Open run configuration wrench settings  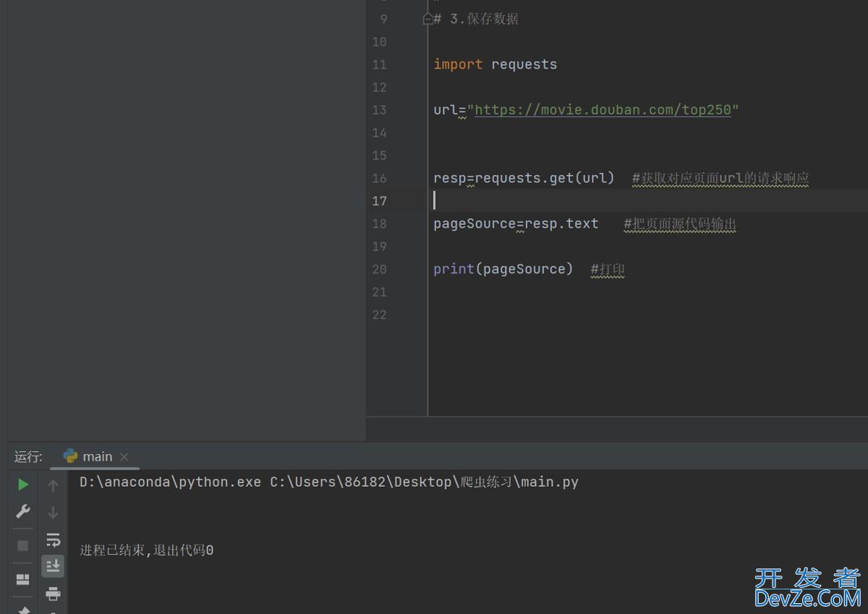(23, 512)
